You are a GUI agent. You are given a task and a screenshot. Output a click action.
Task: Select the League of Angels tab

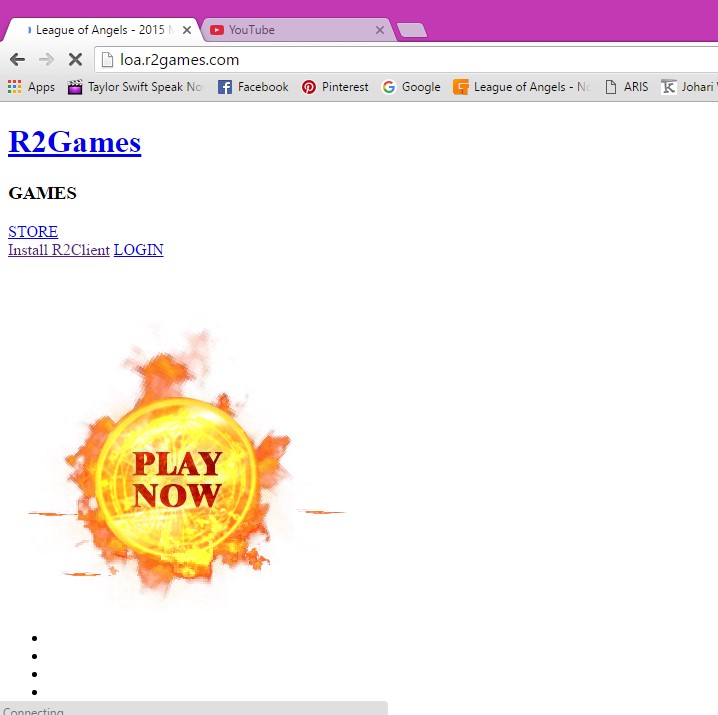pos(100,30)
